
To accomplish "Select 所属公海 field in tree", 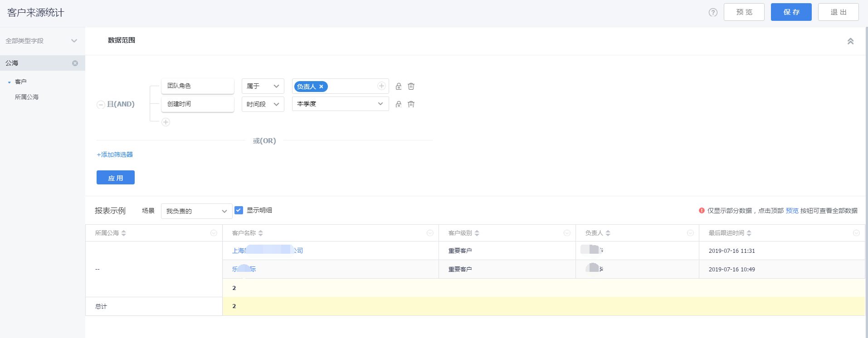I will pyautogui.click(x=27, y=97).
